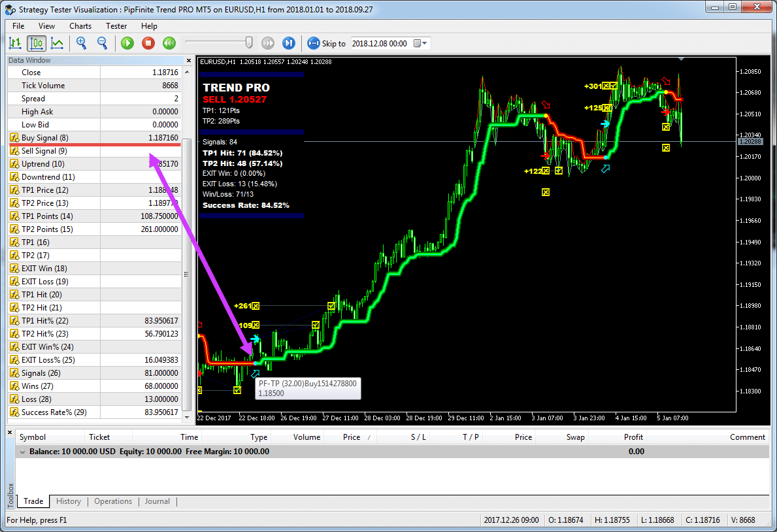777x532 pixels.
Task: Zoom in on the chart
Action: click(82, 43)
